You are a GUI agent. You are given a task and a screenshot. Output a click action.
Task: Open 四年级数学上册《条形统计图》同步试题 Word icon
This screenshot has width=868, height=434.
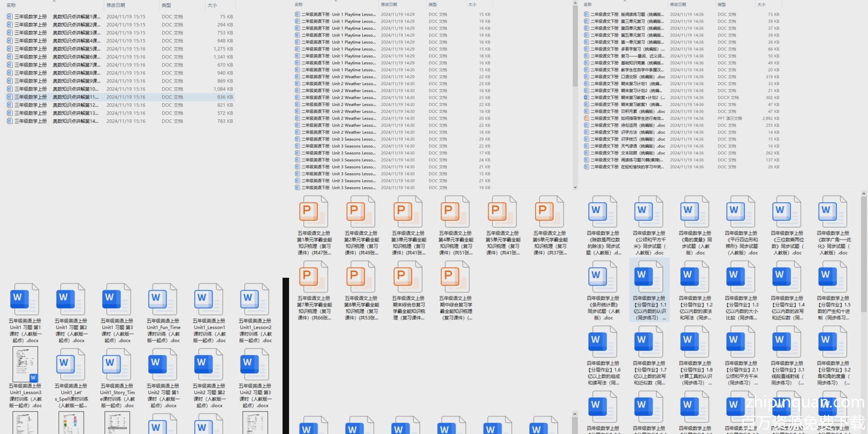click(602, 276)
